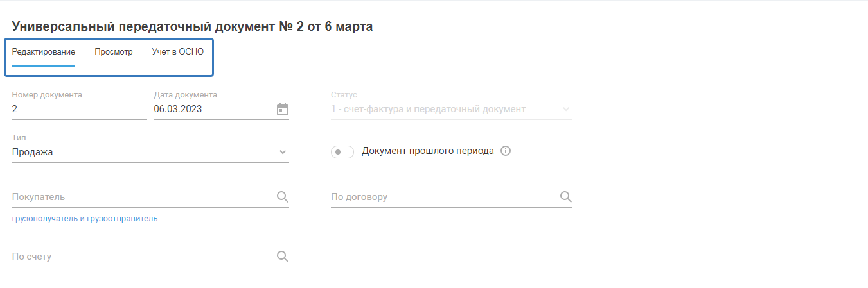Click the грузополучатель и грузоотправитель link
The height and width of the screenshot is (288, 868).
point(85,219)
